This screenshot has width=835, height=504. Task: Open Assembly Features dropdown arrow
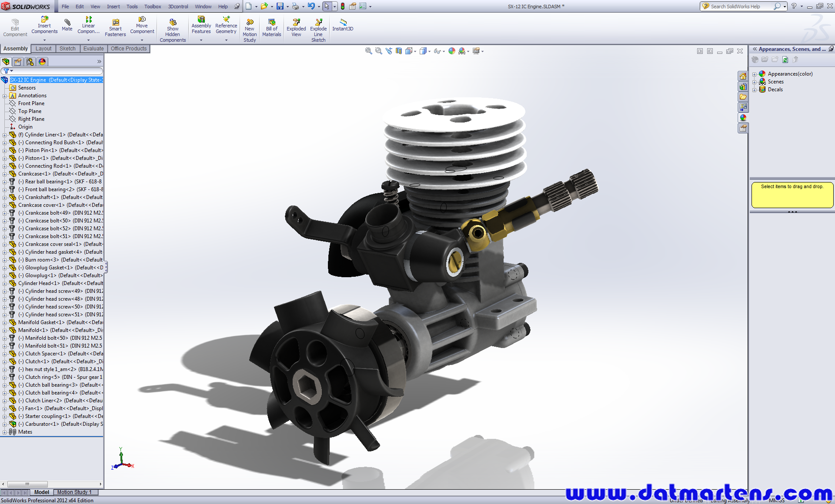click(x=201, y=40)
